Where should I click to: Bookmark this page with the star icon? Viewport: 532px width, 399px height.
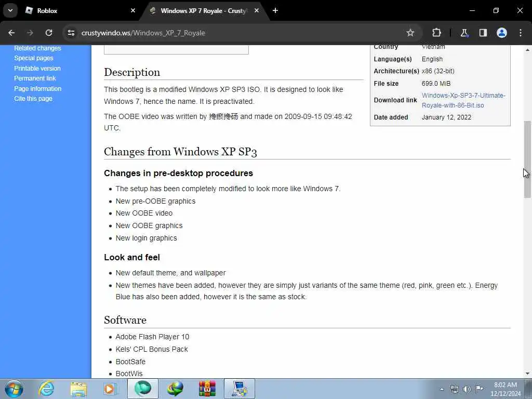[x=410, y=33]
